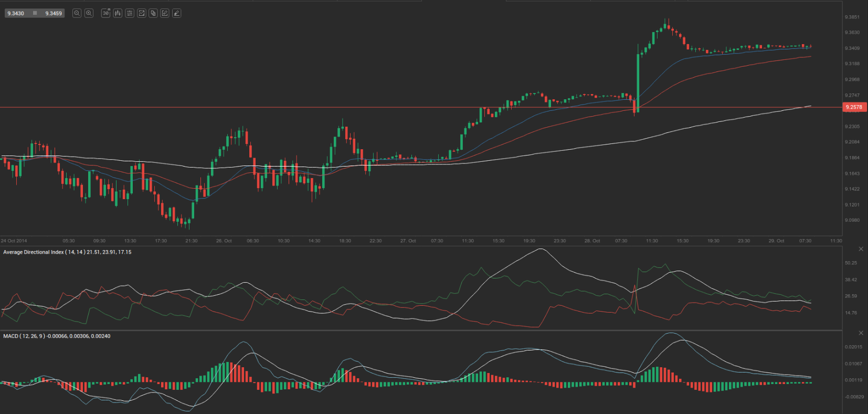Click the 9.3459 ask price

click(x=54, y=13)
